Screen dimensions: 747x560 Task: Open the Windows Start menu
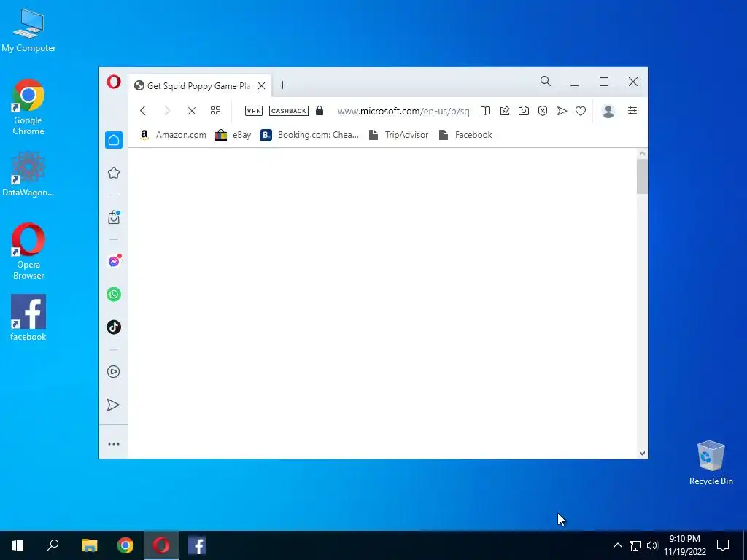point(18,545)
